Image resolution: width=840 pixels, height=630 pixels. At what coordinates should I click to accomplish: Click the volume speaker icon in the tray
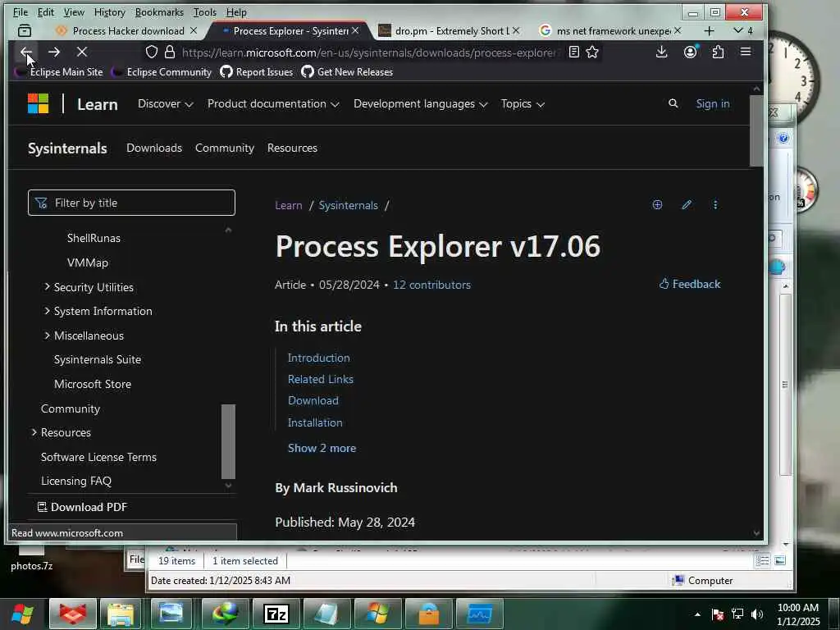[x=757, y=614]
